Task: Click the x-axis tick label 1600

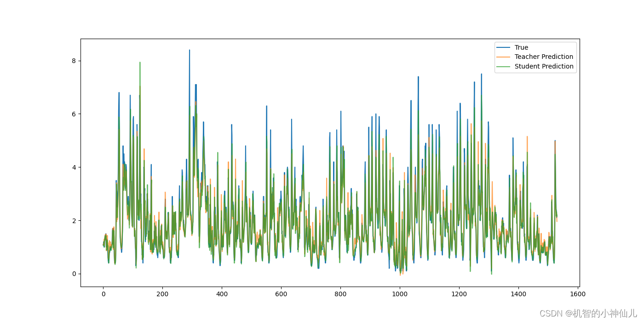Action: click(578, 294)
